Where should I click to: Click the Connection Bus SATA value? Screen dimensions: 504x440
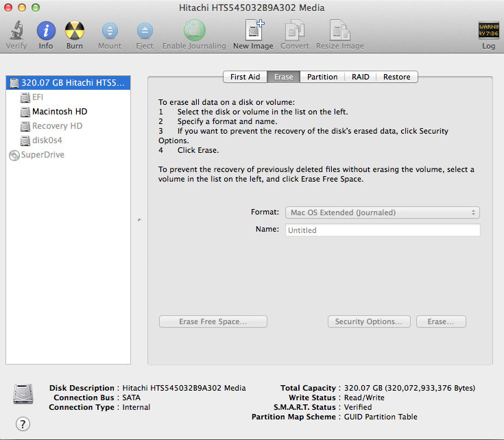[131, 398]
